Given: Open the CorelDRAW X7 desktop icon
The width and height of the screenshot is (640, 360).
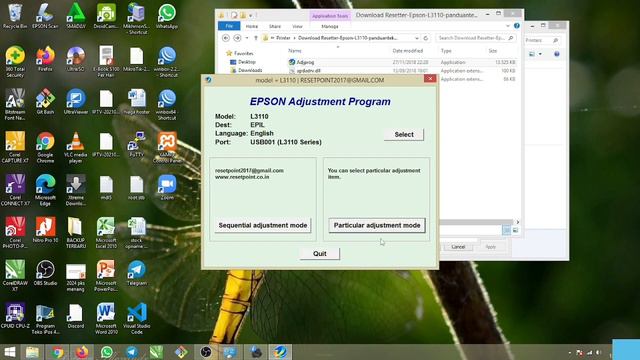Looking at the screenshot, I should pyautogui.click(x=15, y=276).
